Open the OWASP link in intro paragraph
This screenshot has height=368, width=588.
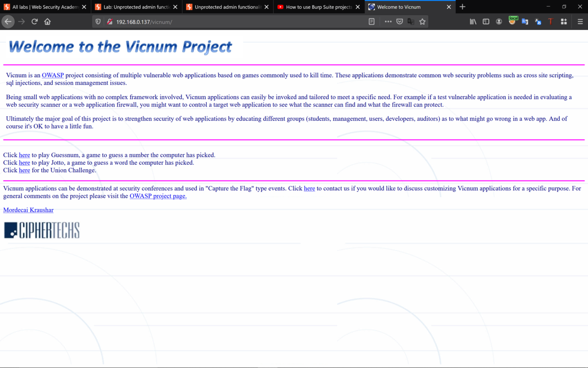click(52, 76)
